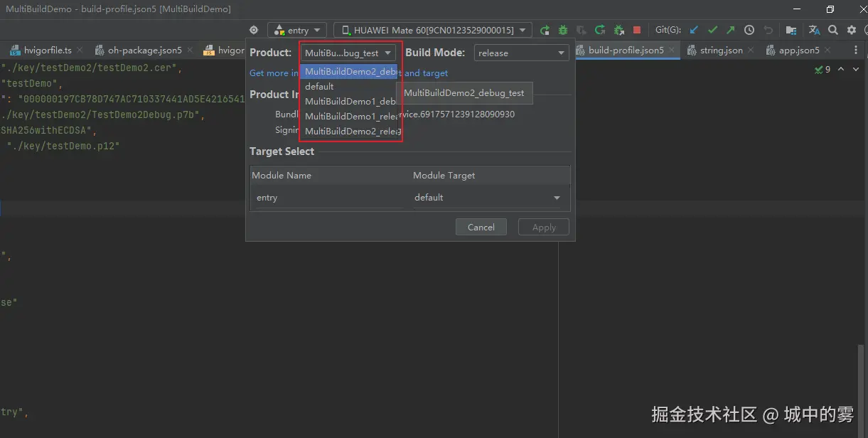Push commits with the green arrow icon
The height and width of the screenshot is (438, 868).
[731, 30]
